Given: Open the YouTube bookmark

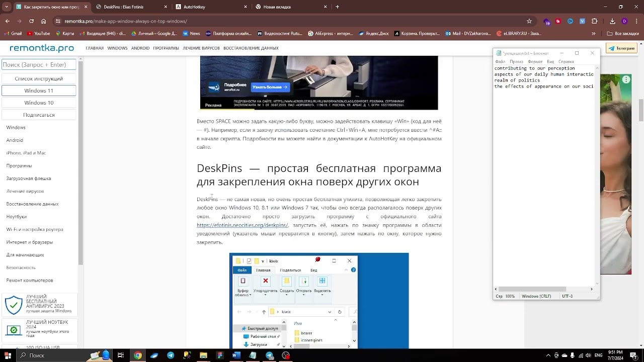Looking at the screenshot, I should tap(38, 34).
